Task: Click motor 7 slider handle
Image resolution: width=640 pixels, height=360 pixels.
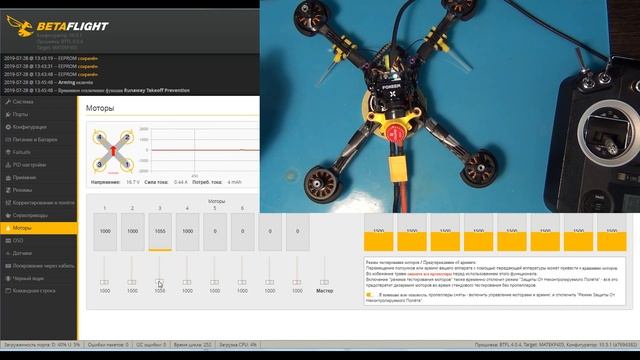Action: coord(269,282)
